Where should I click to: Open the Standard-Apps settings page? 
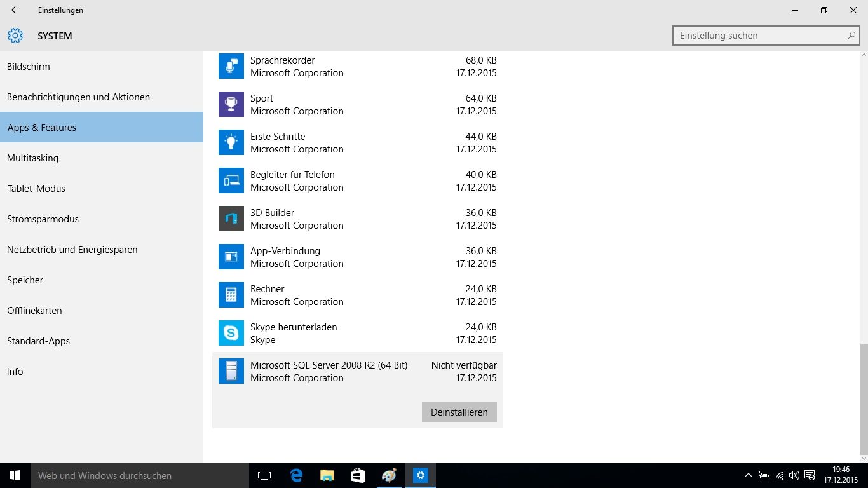click(x=102, y=341)
